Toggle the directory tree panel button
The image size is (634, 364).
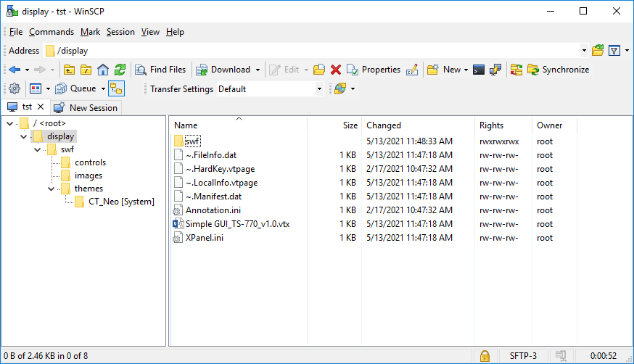coord(117,88)
